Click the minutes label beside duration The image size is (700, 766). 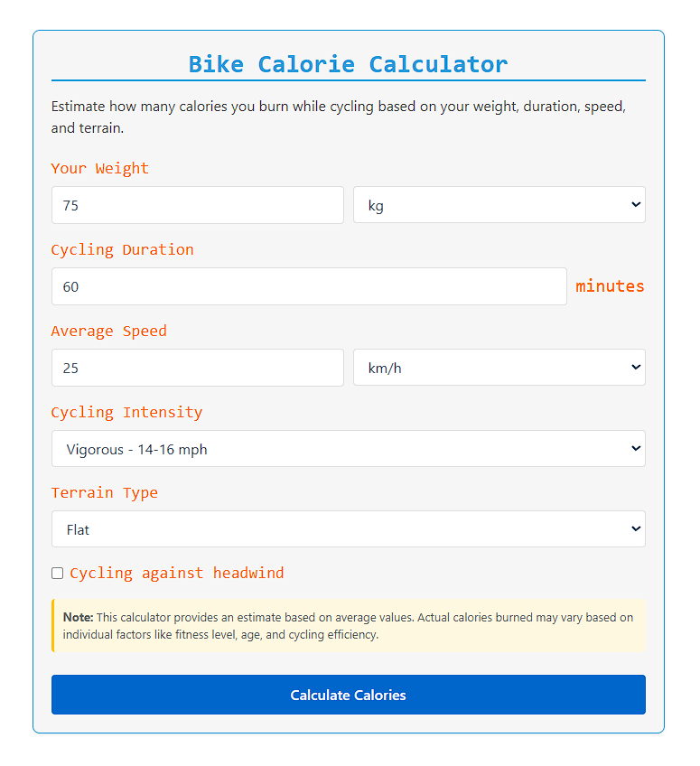coord(610,285)
